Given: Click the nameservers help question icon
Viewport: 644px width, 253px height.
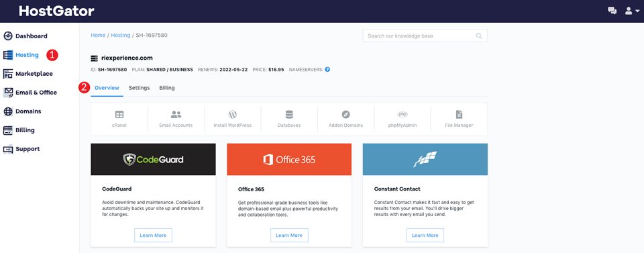Looking at the screenshot, I should point(327,69).
